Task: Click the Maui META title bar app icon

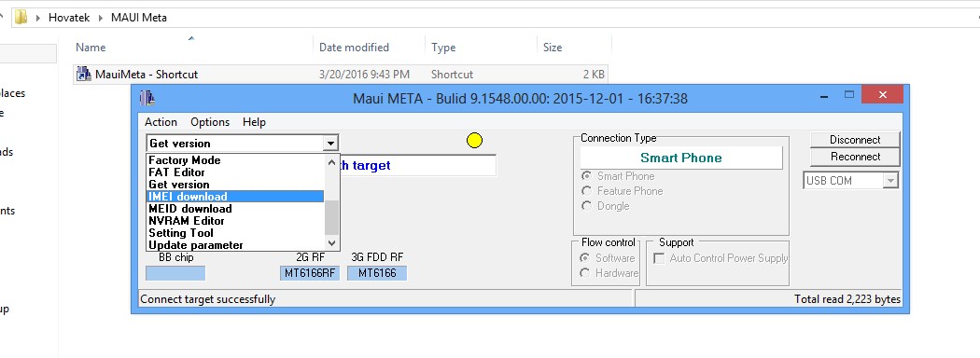Action: point(147,98)
